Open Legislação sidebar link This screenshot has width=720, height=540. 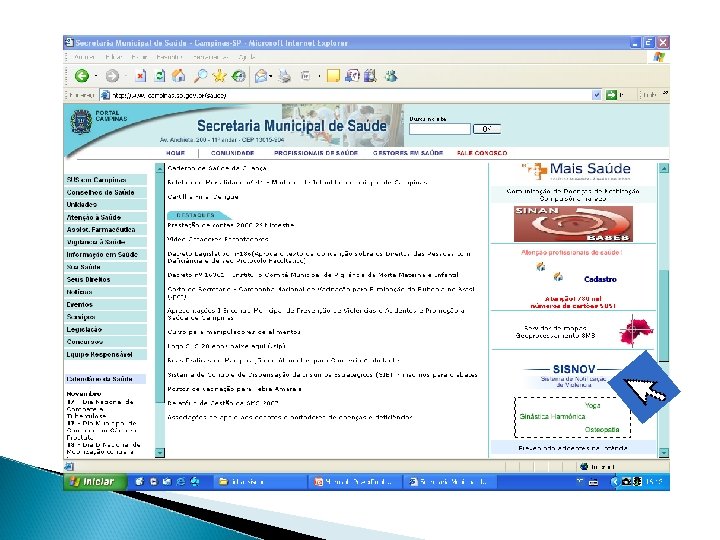[x=106, y=329]
